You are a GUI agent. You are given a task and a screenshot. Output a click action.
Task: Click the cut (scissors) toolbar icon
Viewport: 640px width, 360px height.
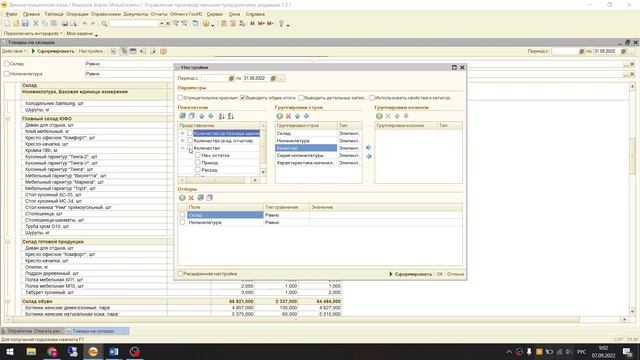coord(36,24)
